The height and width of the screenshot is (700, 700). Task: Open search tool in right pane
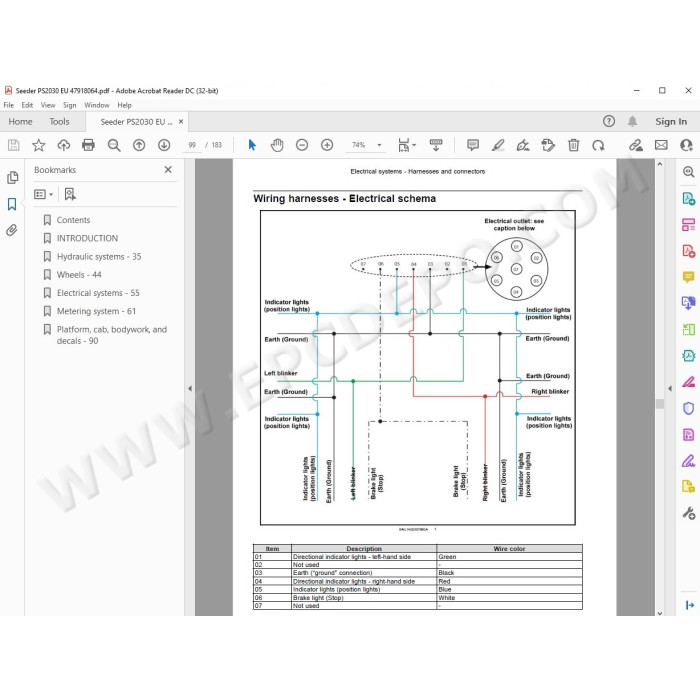[x=688, y=172]
